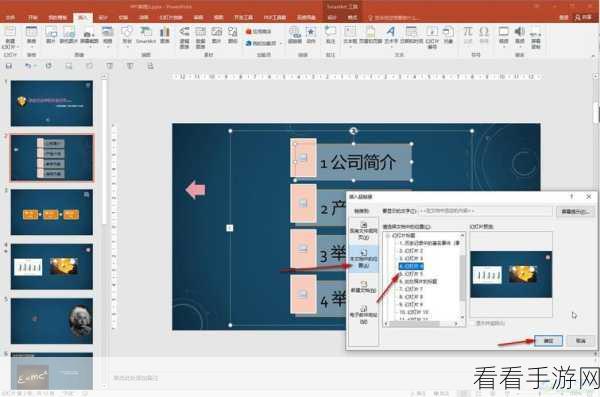Viewport: 600px width, 397px height.
Task: Click the Redo icon in Quick Access Toolbar
Action: (x=48, y=66)
